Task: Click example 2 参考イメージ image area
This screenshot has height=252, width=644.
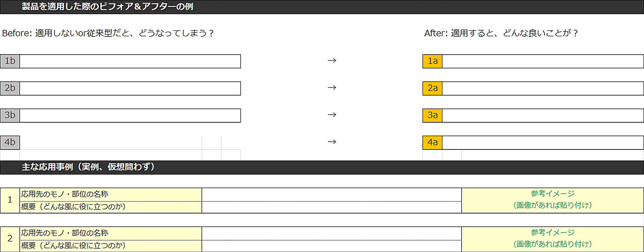Action: [x=553, y=239]
